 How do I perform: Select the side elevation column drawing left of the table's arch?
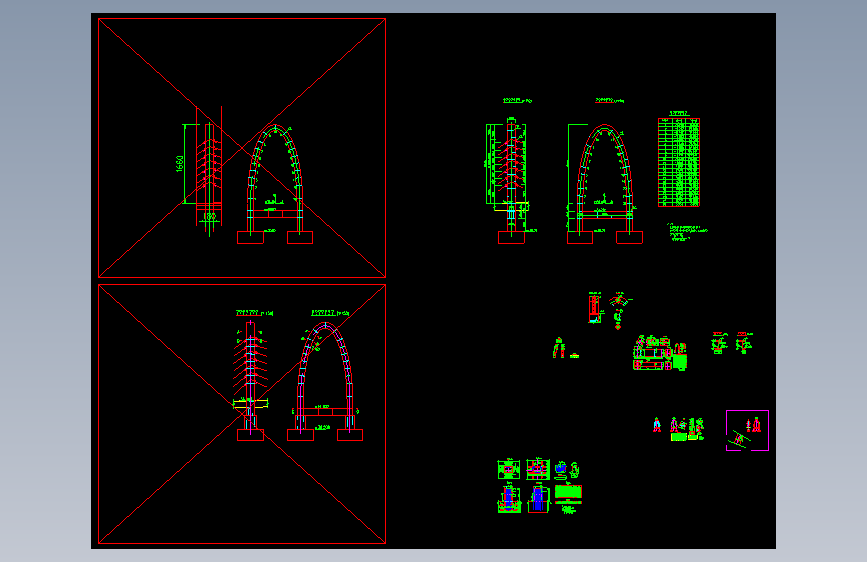[x=509, y=180]
